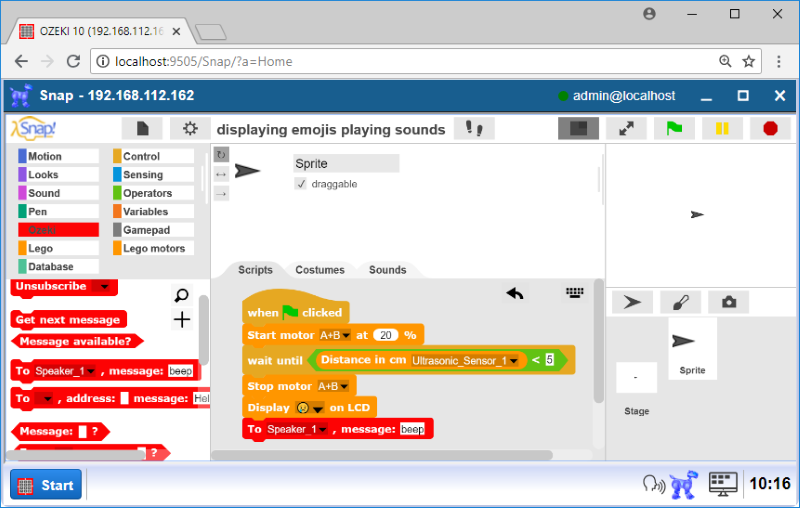Screen dimensions: 800x508
Task: Open Stop motor A+B dropdown
Action: [x=344, y=387]
